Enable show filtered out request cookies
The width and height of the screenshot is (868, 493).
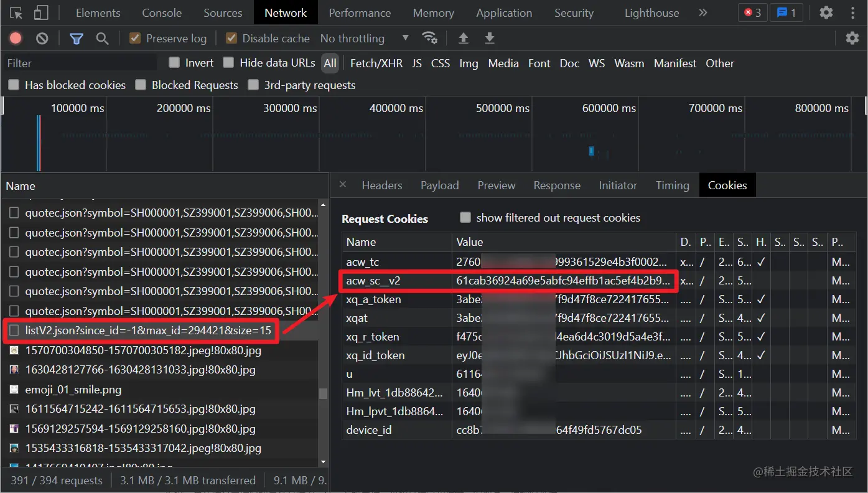[x=465, y=217]
